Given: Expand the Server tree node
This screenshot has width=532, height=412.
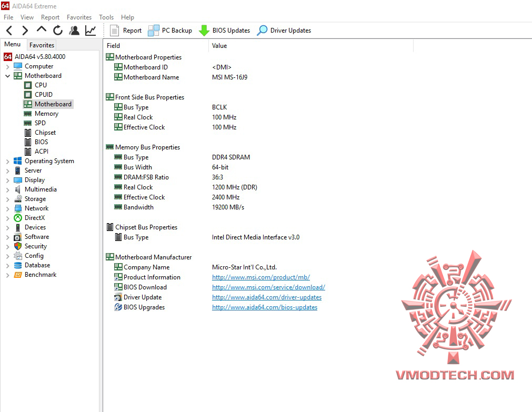Looking at the screenshot, I should 7,171.
